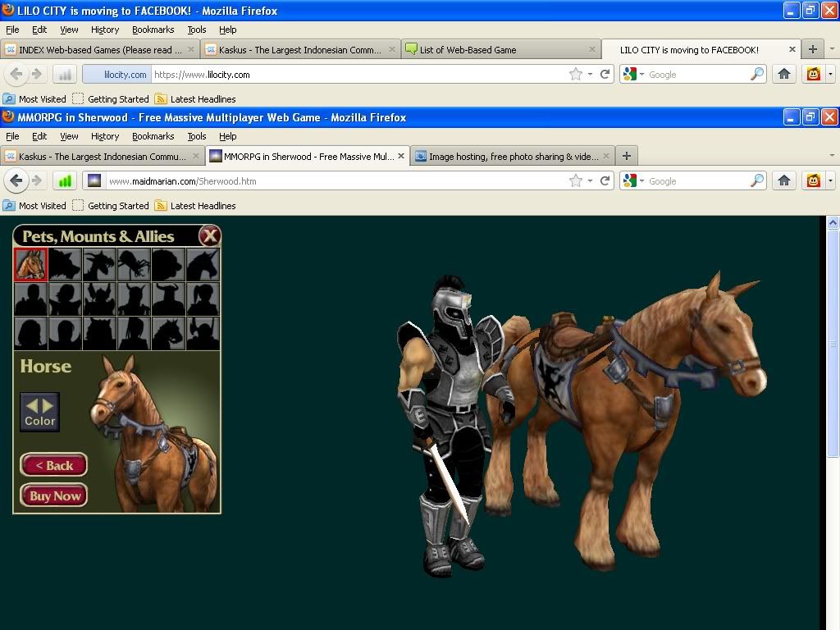This screenshot has width=840, height=630.
Task: Click the search magnifier in Sherwood window's Google box
Action: pos(756,180)
